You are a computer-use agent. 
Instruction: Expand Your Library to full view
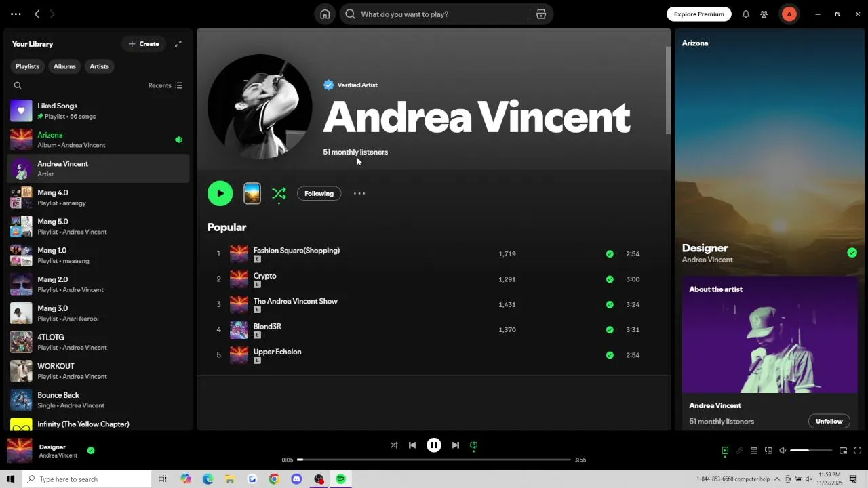pyautogui.click(x=178, y=44)
